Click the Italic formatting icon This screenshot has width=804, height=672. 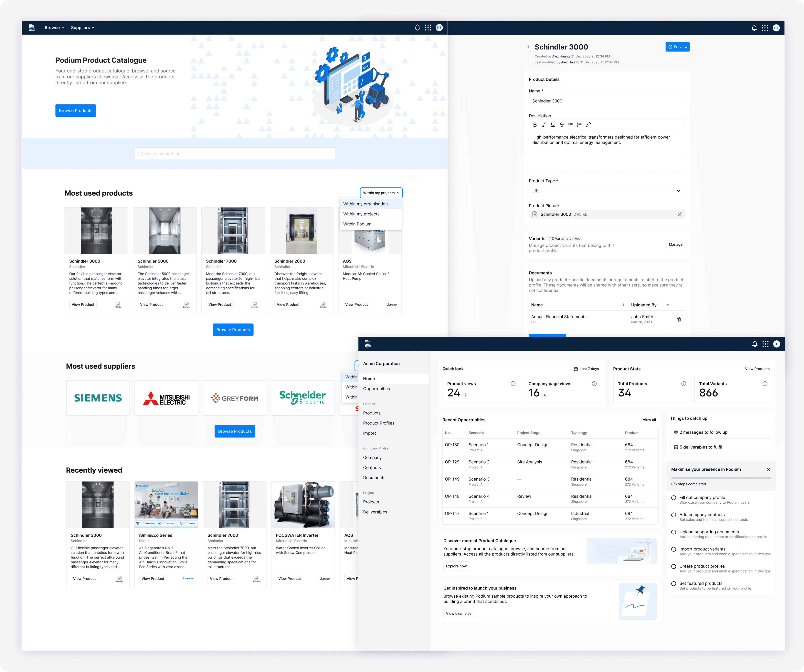coord(544,125)
